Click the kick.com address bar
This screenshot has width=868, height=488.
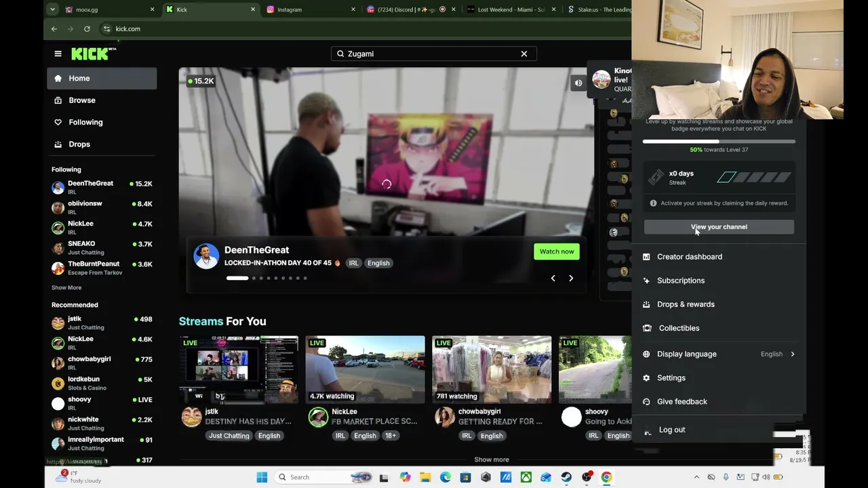366,29
